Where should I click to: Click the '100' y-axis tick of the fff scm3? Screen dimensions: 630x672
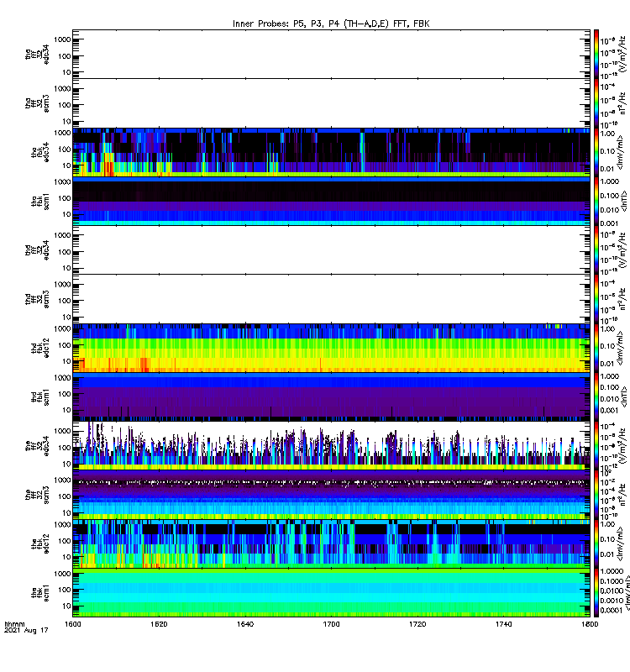click(65, 496)
